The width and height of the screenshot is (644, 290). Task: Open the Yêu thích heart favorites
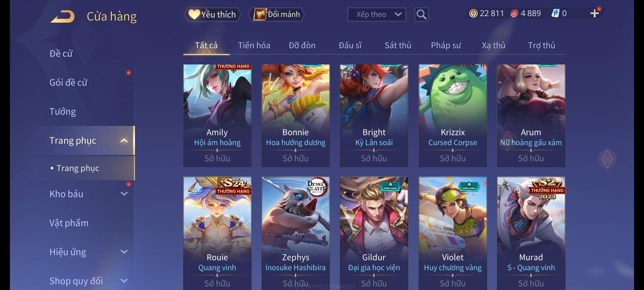coord(212,14)
